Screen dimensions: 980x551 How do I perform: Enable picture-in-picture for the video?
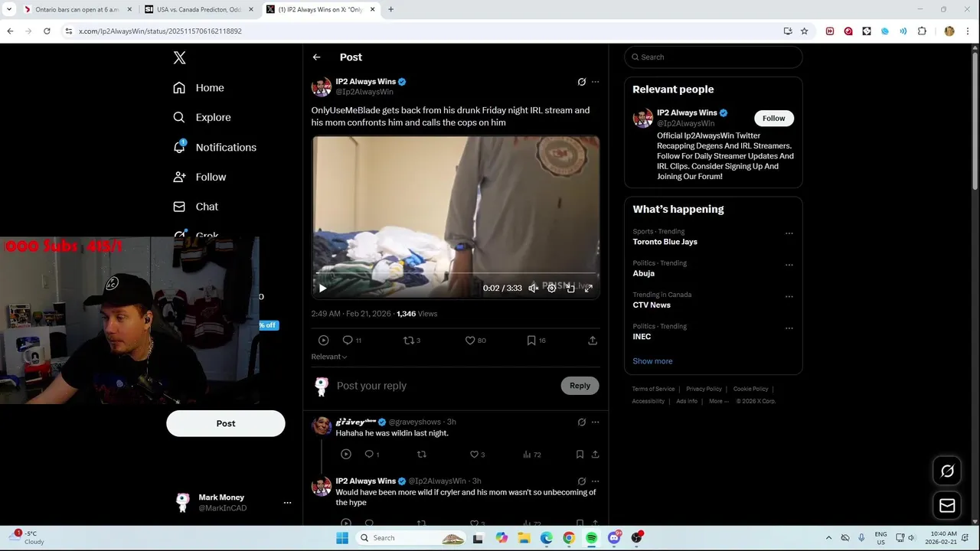click(x=570, y=289)
